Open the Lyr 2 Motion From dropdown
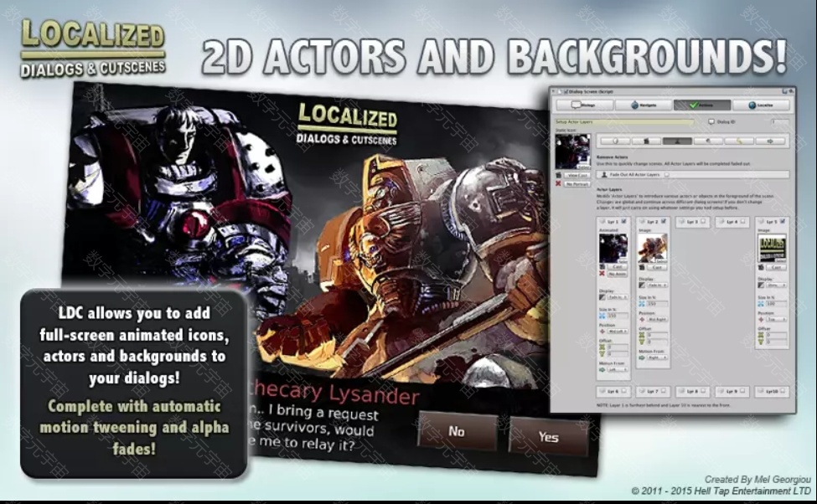817x504 pixels. (658, 357)
